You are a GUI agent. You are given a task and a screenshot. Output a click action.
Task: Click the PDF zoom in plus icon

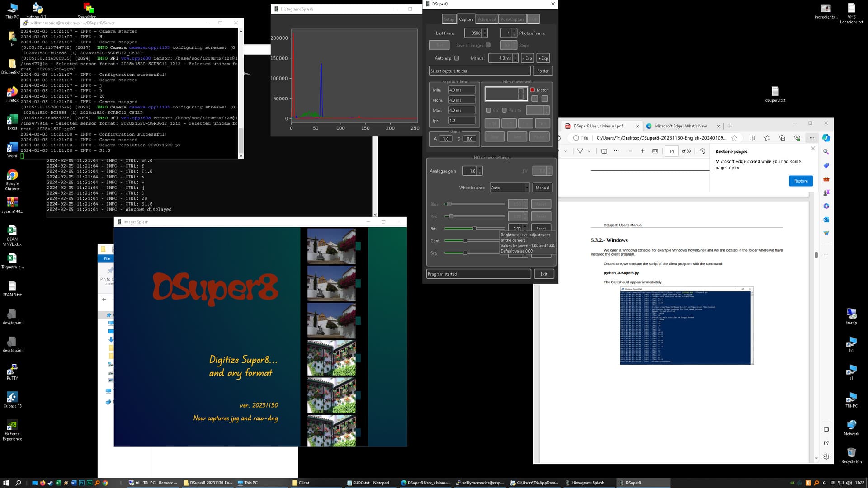tap(642, 151)
